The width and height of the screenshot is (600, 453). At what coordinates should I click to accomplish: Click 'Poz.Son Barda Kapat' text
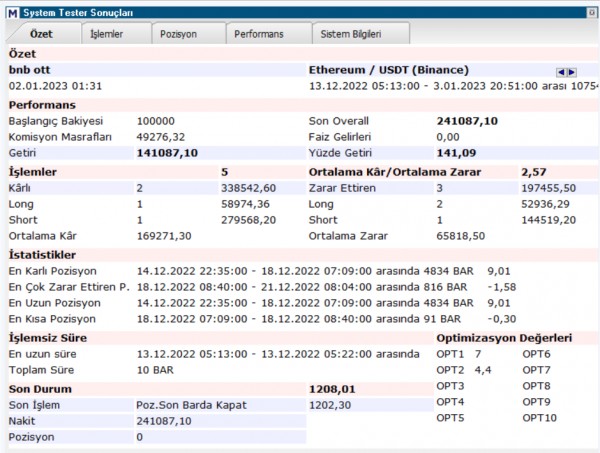[x=191, y=405]
